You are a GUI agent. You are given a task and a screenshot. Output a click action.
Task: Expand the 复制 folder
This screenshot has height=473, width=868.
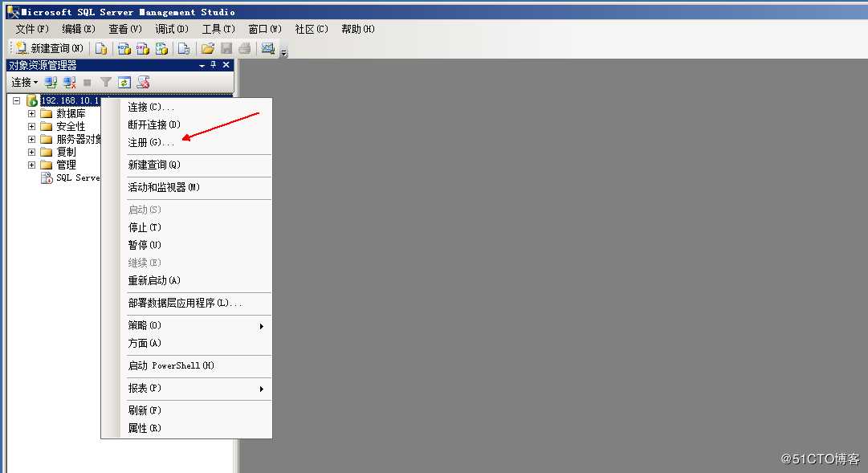point(31,152)
